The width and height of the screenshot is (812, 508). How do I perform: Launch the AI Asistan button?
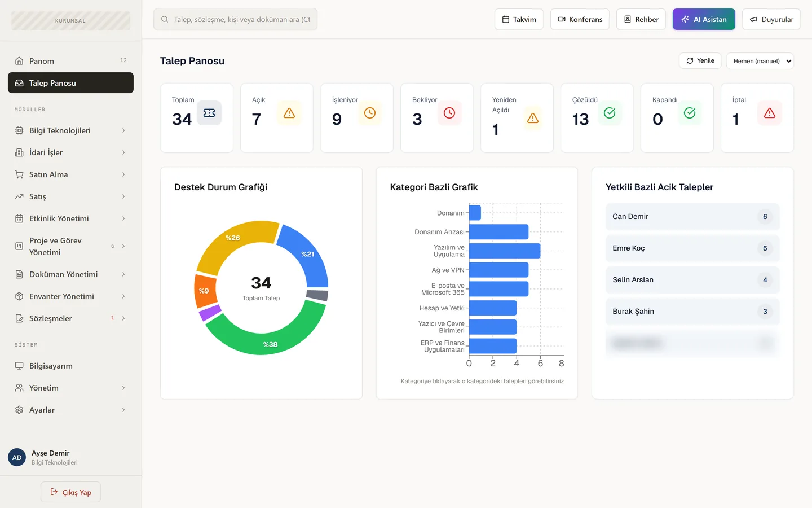pos(704,19)
